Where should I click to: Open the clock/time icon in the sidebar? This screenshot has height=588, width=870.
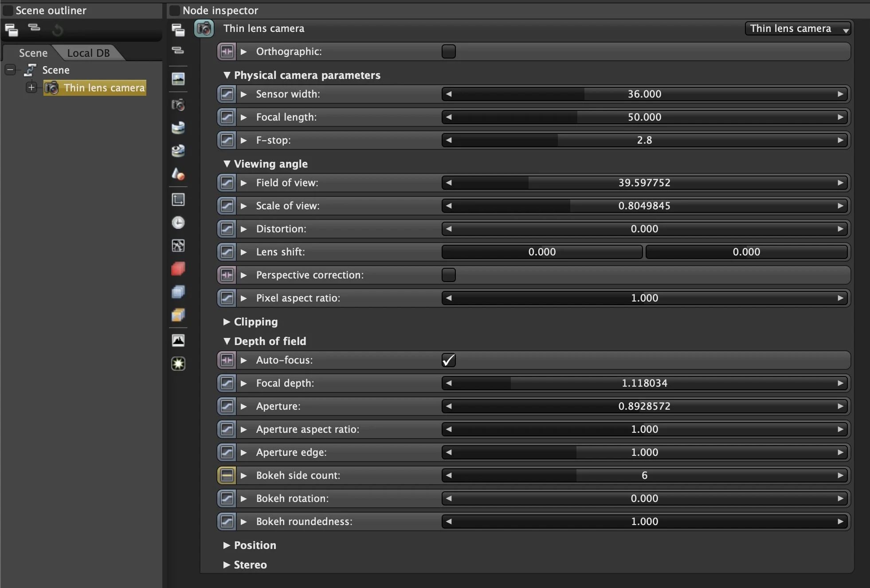(178, 223)
